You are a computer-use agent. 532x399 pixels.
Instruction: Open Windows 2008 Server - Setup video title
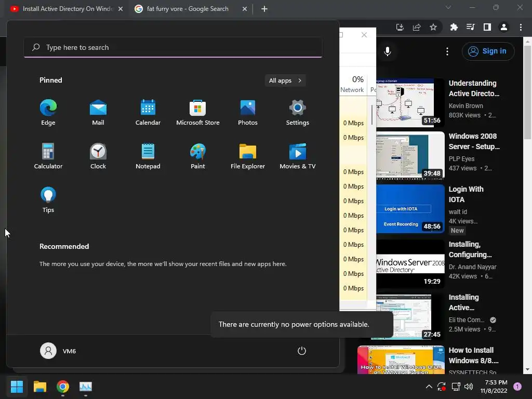pos(474,141)
